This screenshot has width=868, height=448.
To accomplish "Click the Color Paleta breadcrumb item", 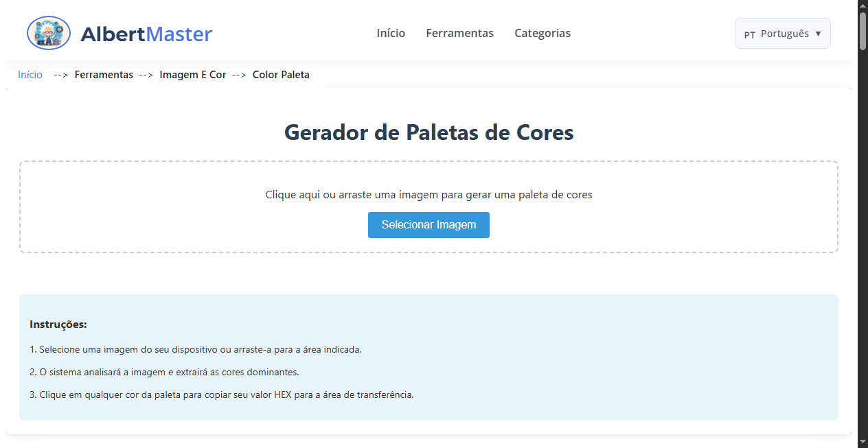I will (x=281, y=74).
